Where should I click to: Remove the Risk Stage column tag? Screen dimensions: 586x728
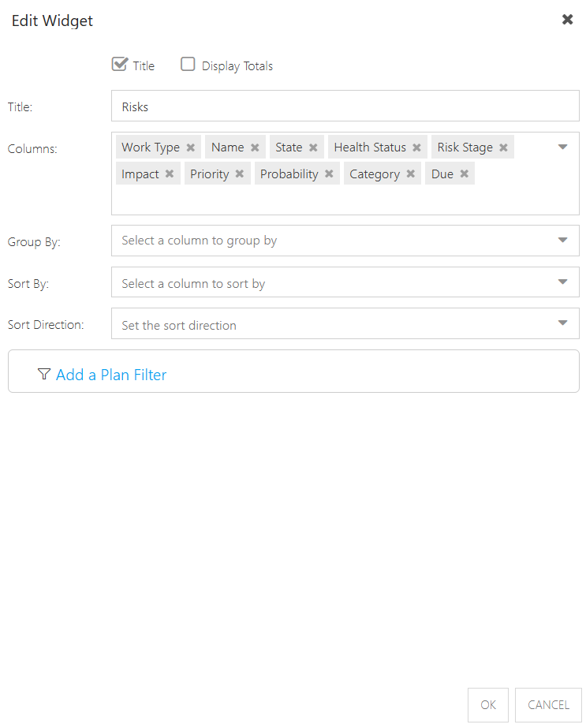click(x=503, y=147)
